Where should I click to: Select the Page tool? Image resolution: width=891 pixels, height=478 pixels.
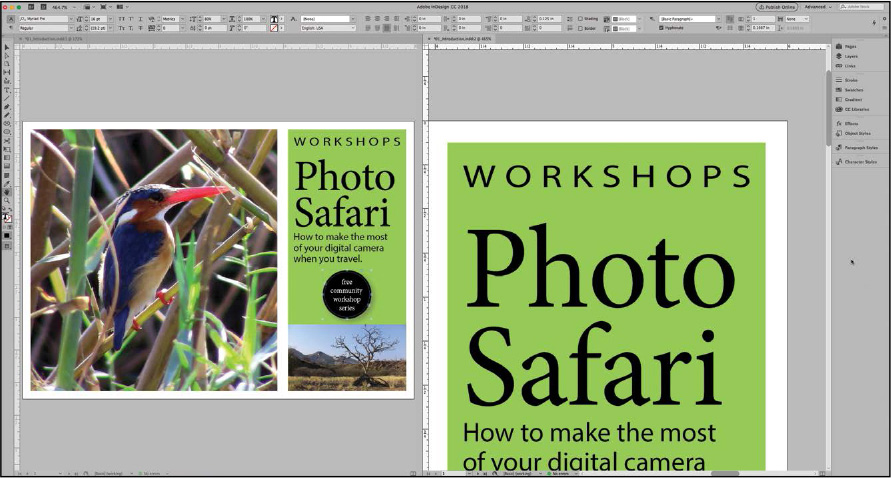7,64
